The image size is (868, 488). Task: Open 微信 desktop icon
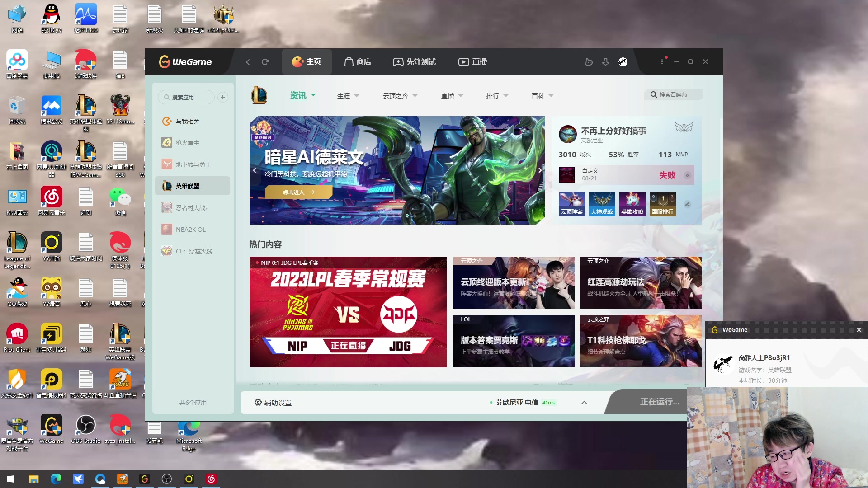tap(120, 201)
